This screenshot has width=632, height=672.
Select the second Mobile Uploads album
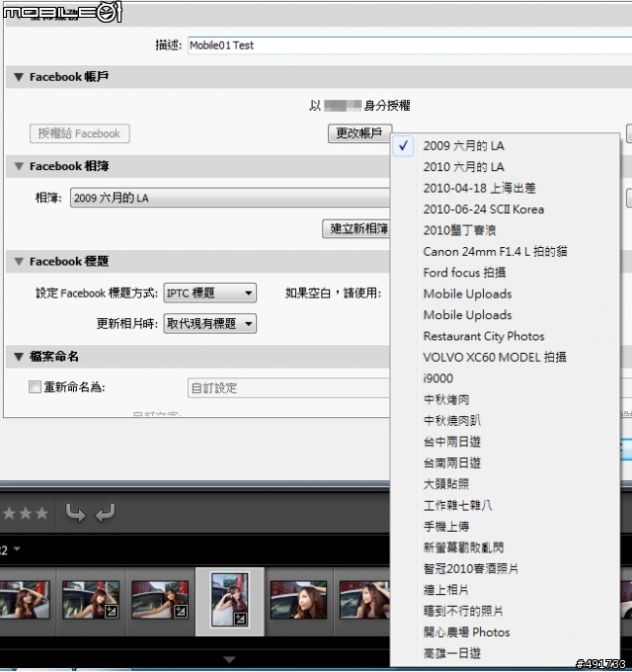coord(506,315)
